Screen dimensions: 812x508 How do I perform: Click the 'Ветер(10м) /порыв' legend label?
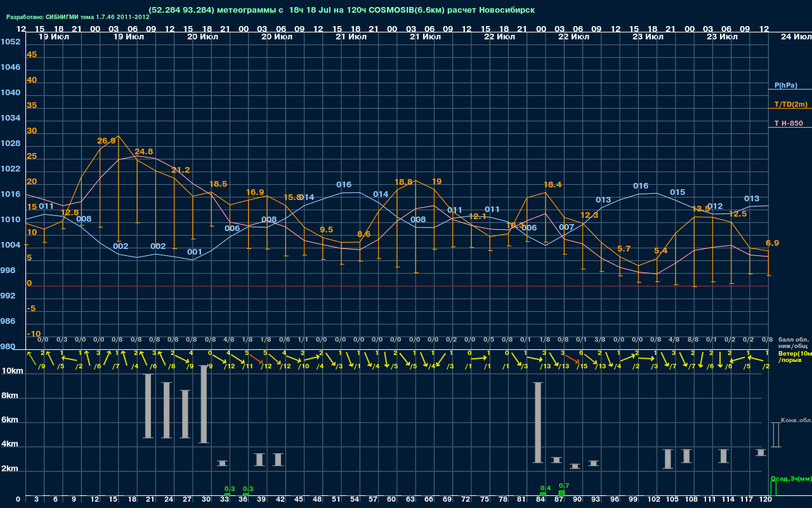pyautogui.click(x=795, y=356)
